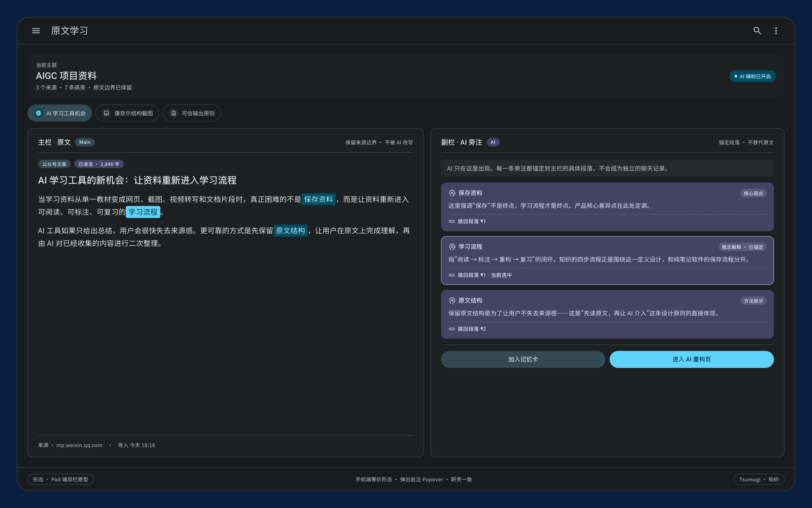Open search with the magnifier icon
Viewport: 812px width, 508px height.
point(757,30)
